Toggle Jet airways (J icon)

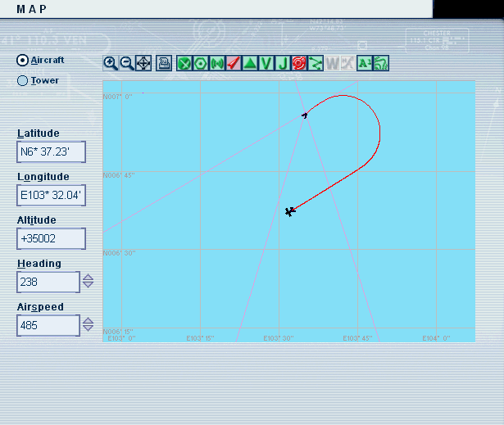click(x=283, y=63)
